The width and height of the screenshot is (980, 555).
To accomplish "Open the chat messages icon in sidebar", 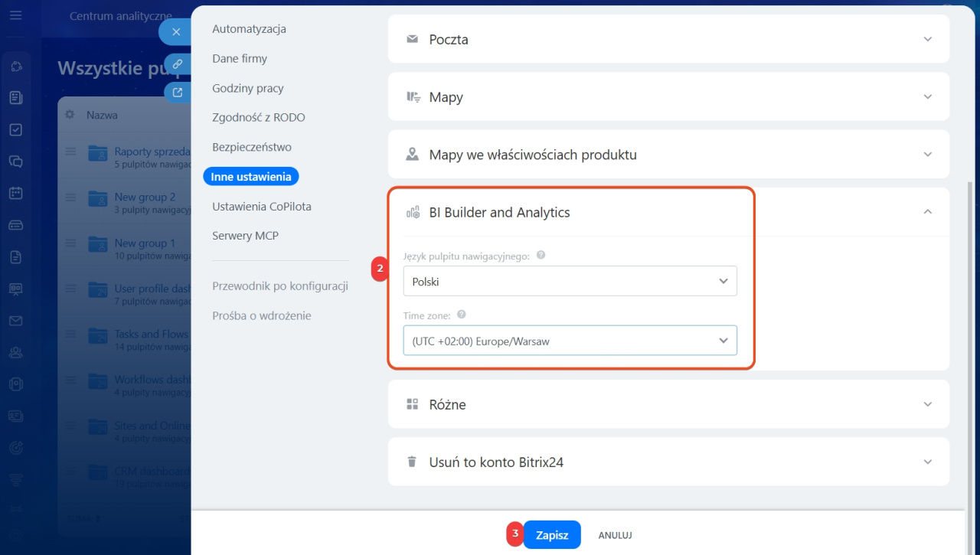I will point(15,162).
